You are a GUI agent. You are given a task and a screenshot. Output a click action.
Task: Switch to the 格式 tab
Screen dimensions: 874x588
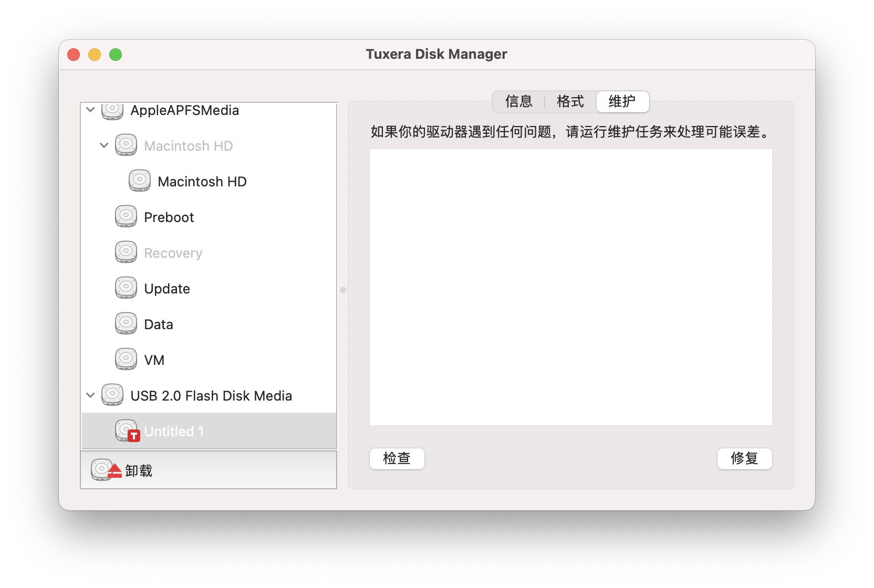tap(570, 101)
